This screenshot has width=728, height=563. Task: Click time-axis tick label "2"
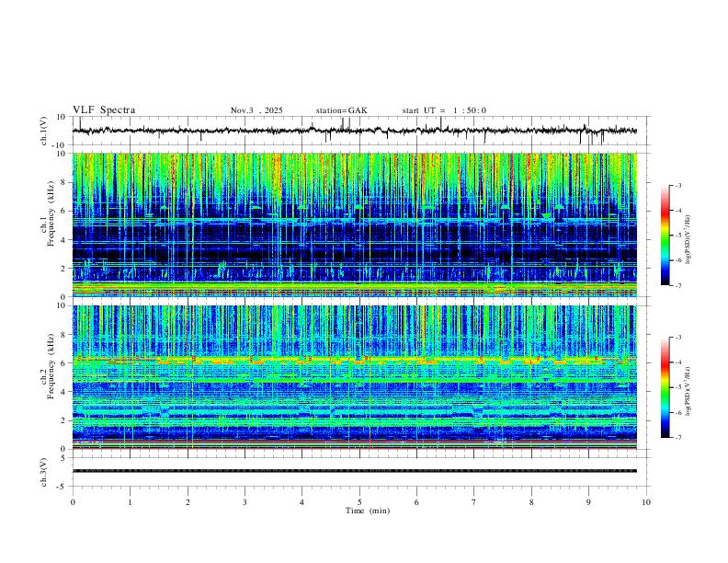188,502
